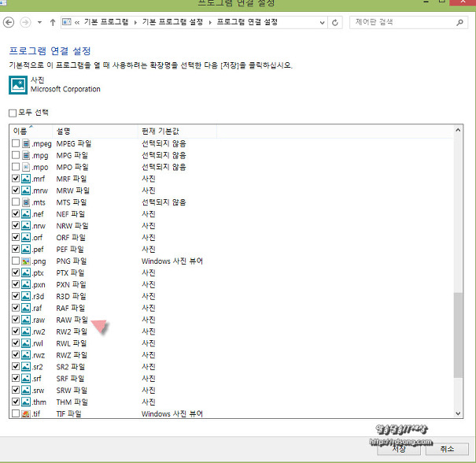Sort the list by the 이름 column header
476x463 pixels.
pos(21,130)
